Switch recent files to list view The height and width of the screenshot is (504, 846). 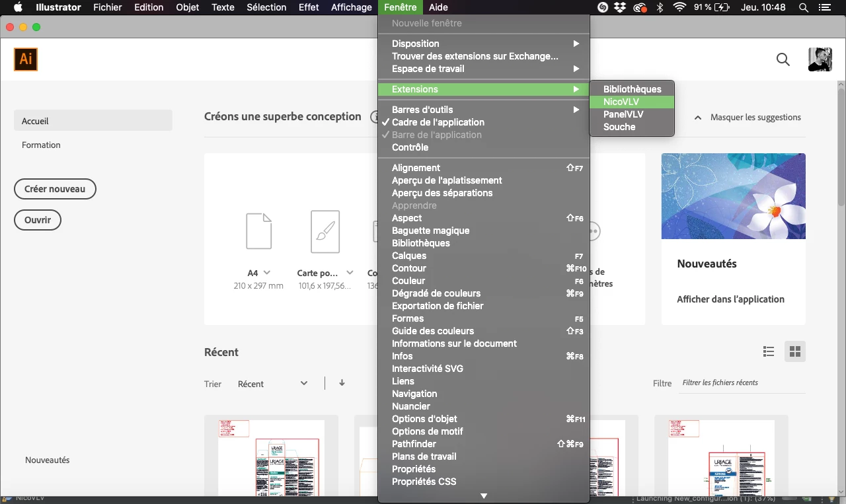tap(769, 351)
